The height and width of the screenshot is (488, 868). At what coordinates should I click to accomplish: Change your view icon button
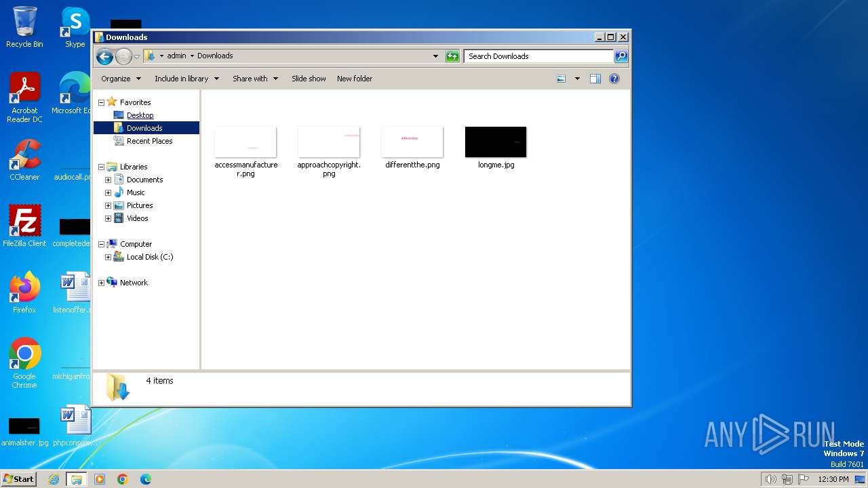point(561,79)
